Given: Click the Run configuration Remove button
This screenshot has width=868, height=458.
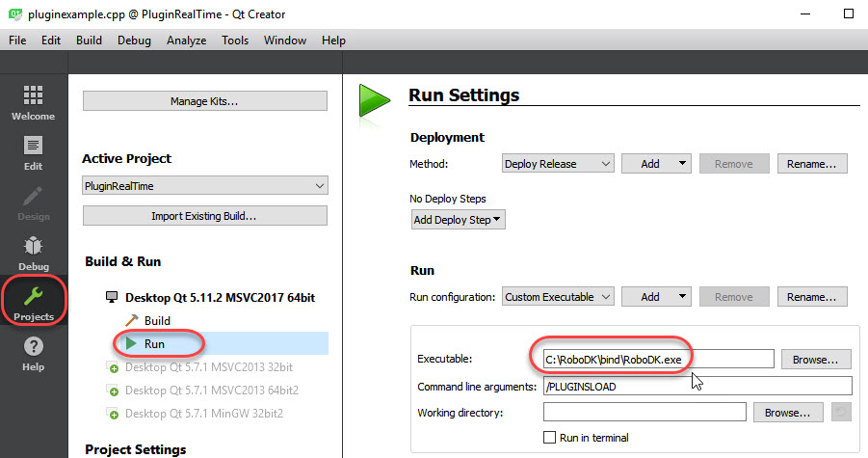Looking at the screenshot, I should pos(734,297).
